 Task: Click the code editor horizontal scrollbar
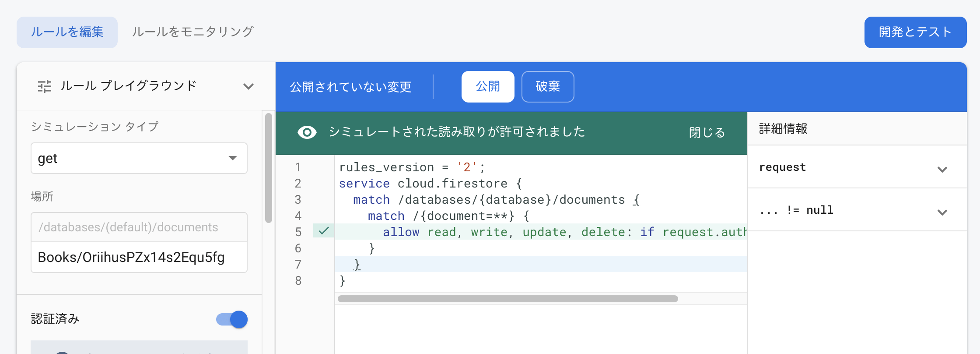507,299
